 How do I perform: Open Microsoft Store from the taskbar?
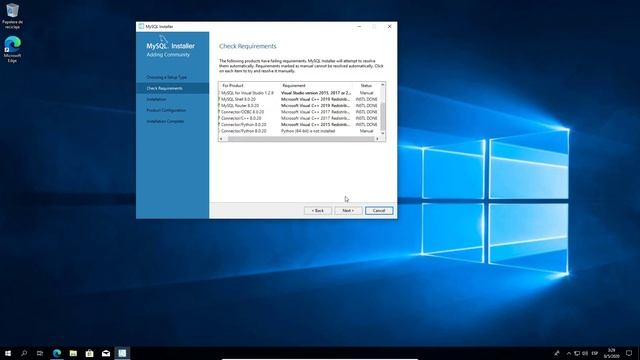[89, 353]
